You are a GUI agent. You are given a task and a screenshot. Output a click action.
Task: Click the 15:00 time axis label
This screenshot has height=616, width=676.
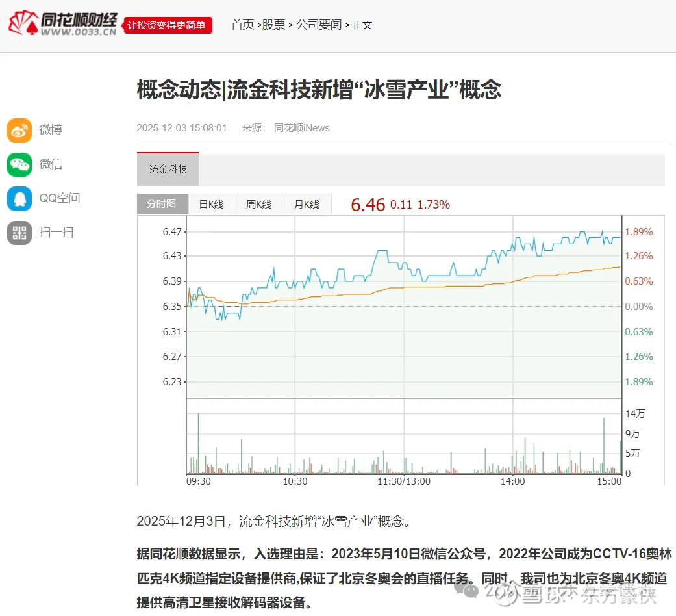pos(609,481)
